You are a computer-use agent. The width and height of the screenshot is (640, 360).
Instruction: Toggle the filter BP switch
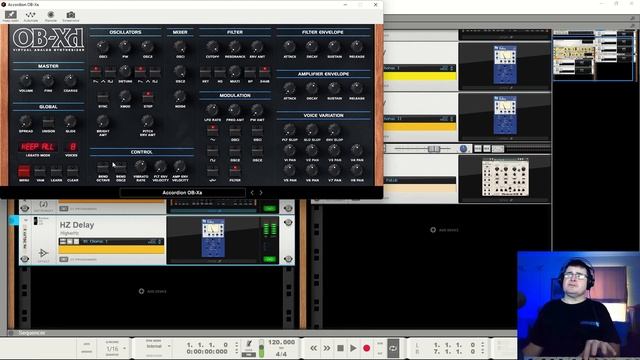pyautogui.click(x=250, y=72)
